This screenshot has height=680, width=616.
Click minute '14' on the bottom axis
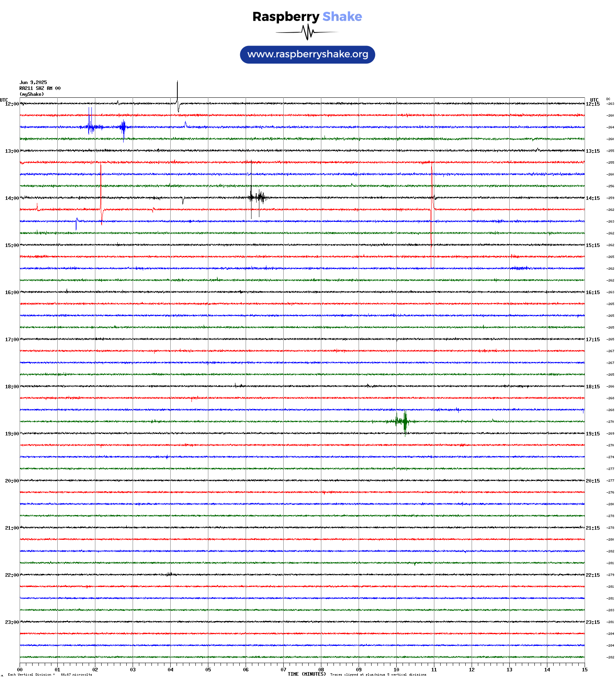pyautogui.click(x=547, y=670)
